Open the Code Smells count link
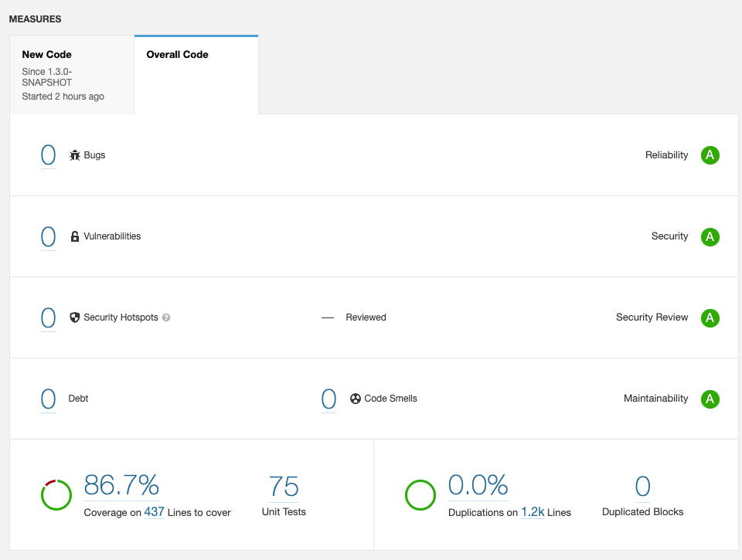The height and width of the screenshot is (560, 742). click(x=329, y=399)
